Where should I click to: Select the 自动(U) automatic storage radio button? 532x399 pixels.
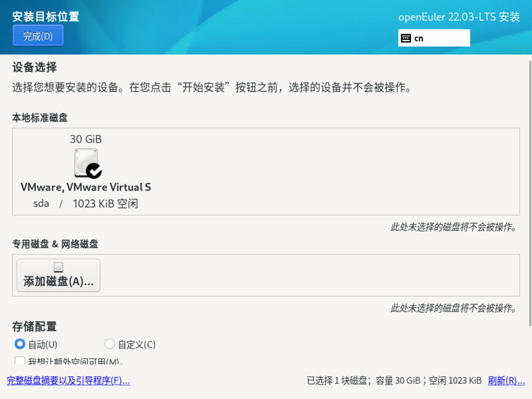click(20, 344)
